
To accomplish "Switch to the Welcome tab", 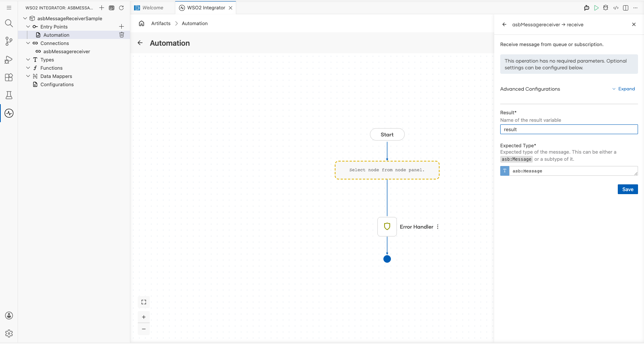I will [x=152, y=7].
